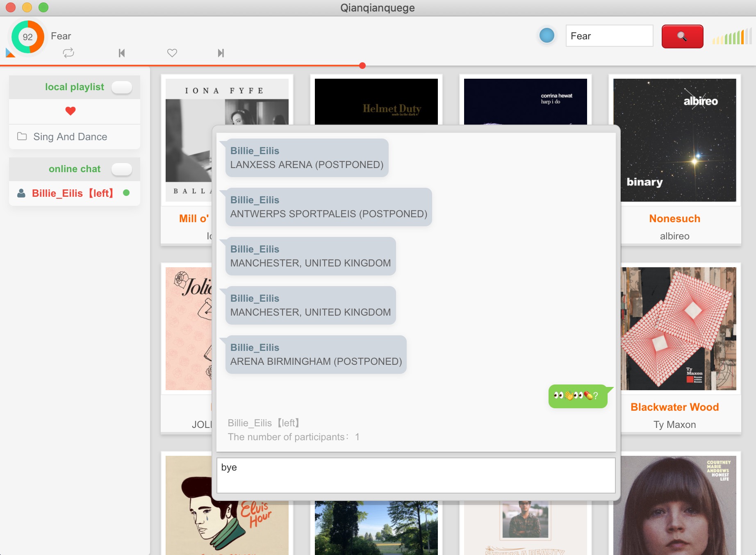Focus the search field containing Fear

coord(609,36)
